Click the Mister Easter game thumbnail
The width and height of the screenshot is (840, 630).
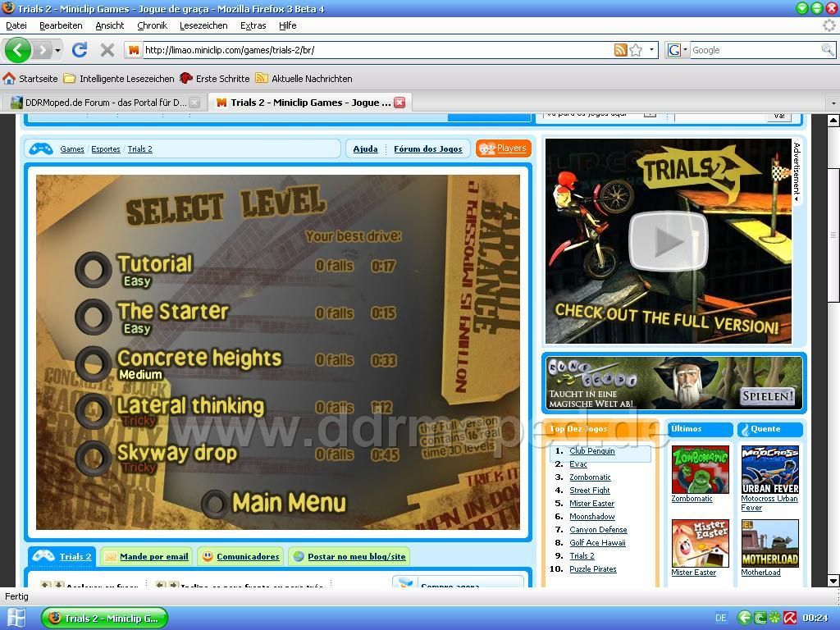(701, 543)
